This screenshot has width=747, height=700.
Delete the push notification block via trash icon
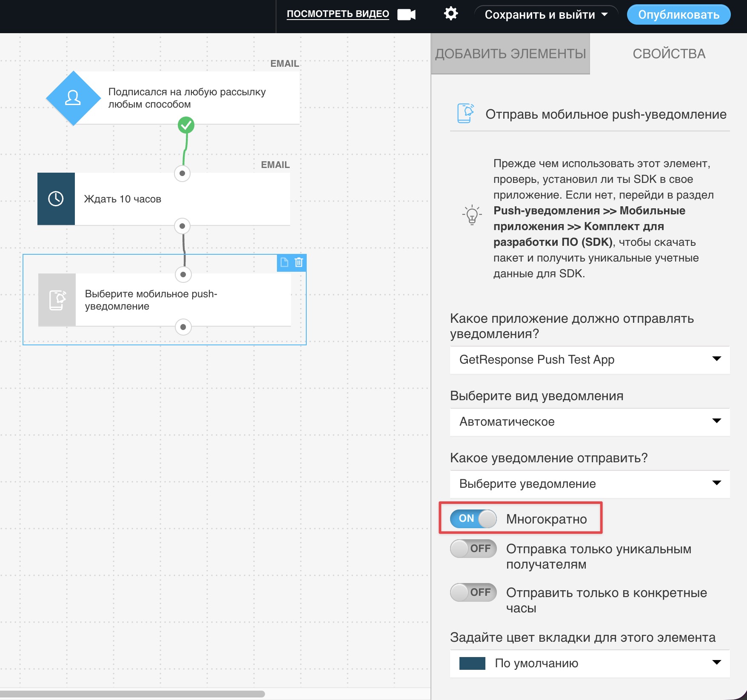299,262
